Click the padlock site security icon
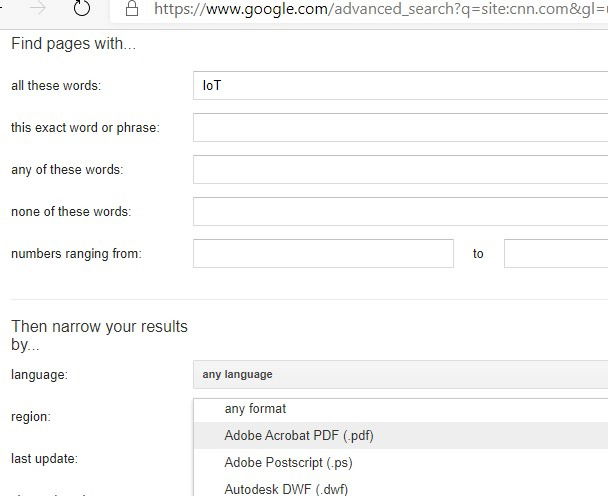Viewport: 608px width, 496px height. 131,8
